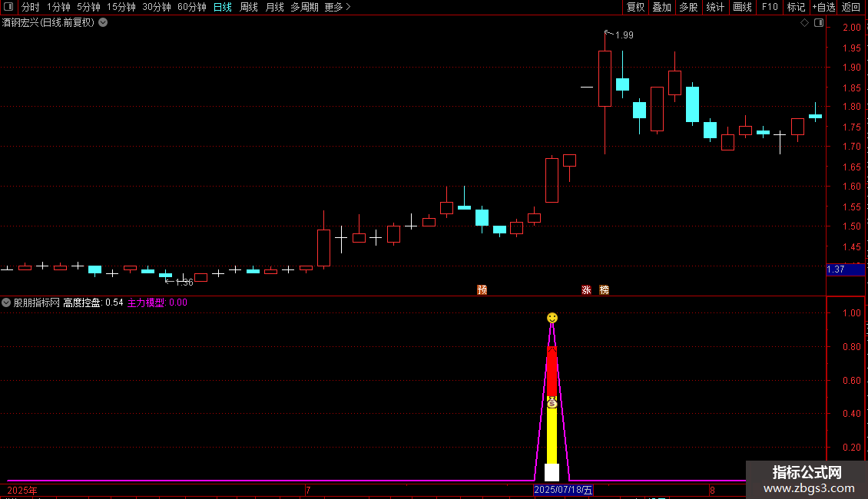This screenshot has height=499, width=868.
Task: Switch to 分时 intraday view
Action: point(31,7)
